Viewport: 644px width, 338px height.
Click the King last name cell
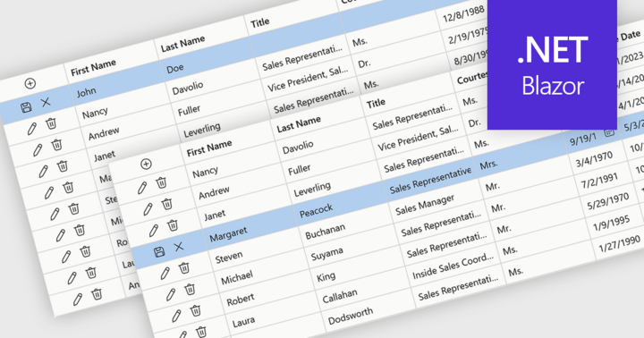coord(326,277)
